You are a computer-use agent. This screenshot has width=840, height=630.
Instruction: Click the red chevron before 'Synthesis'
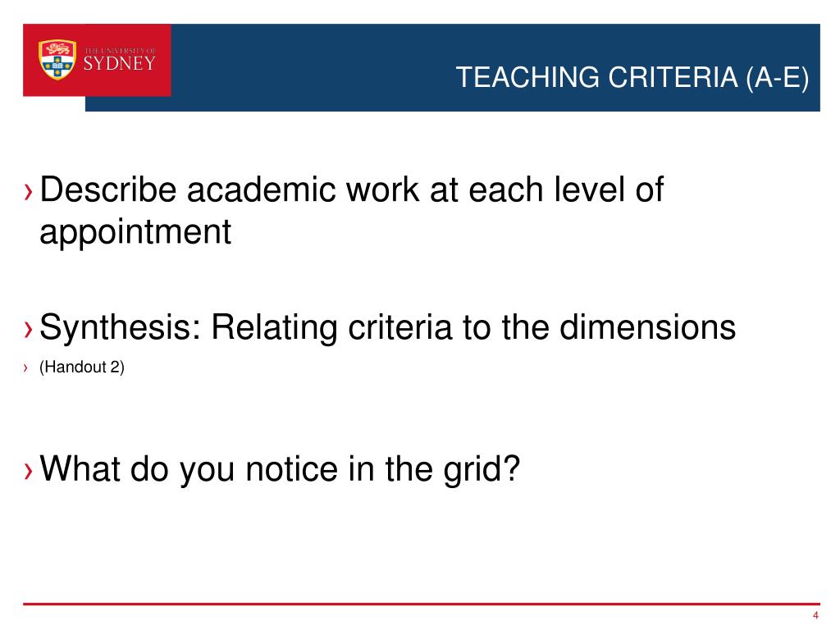(x=29, y=329)
